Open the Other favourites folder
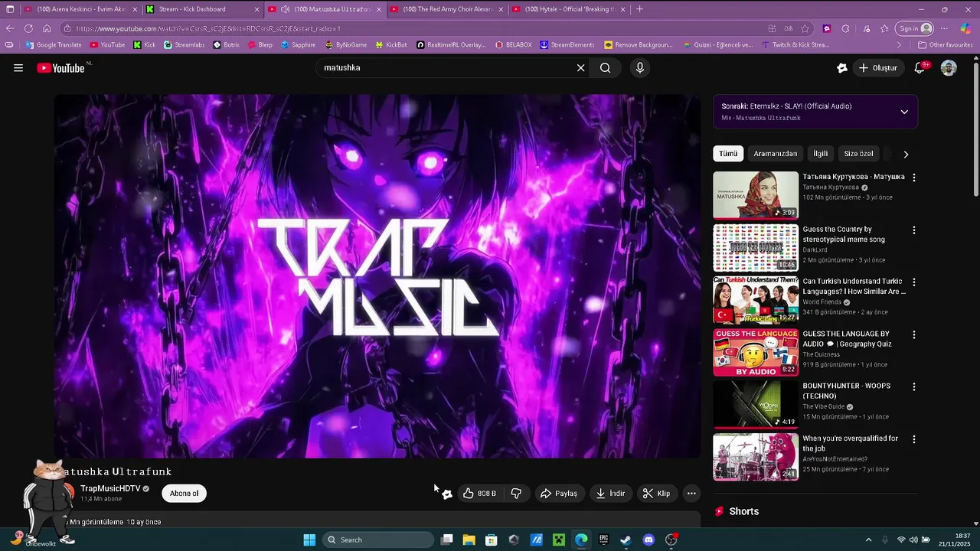This screenshot has height=551, width=980. pos(946,45)
